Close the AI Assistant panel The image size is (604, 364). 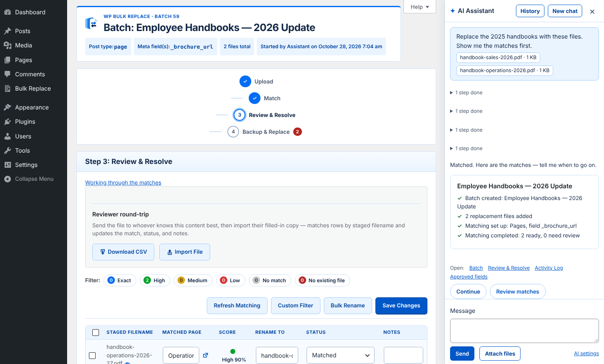click(592, 12)
